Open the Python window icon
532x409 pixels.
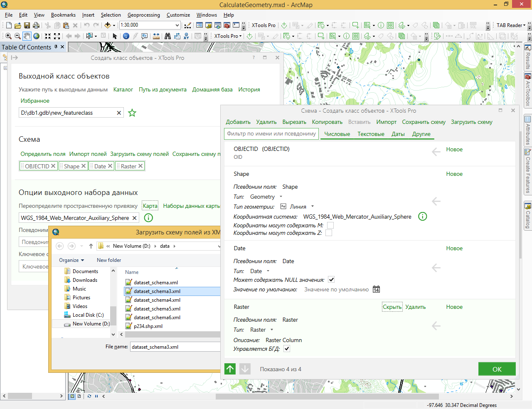pyautogui.click(x=236, y=25)
